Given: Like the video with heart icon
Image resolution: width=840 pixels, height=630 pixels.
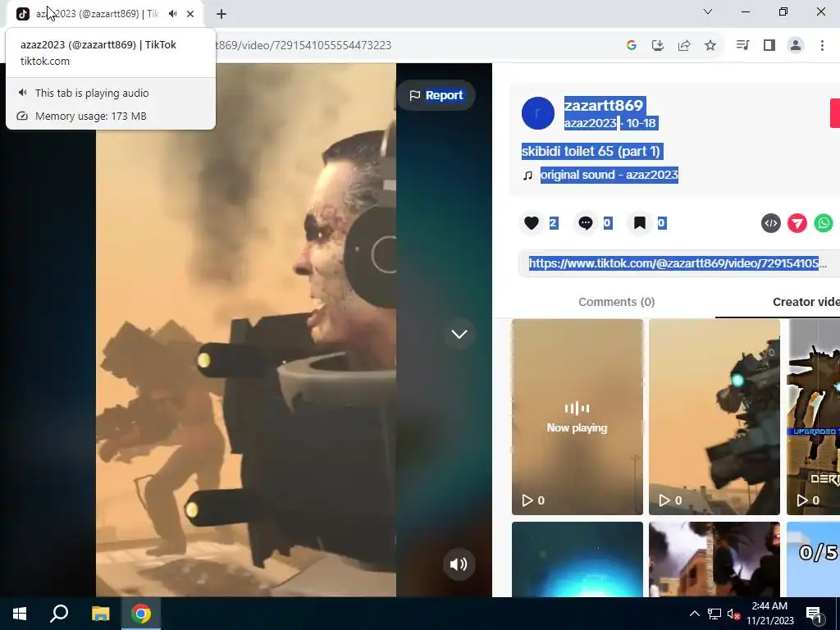Looking at the screenshot, I should 532,223.
